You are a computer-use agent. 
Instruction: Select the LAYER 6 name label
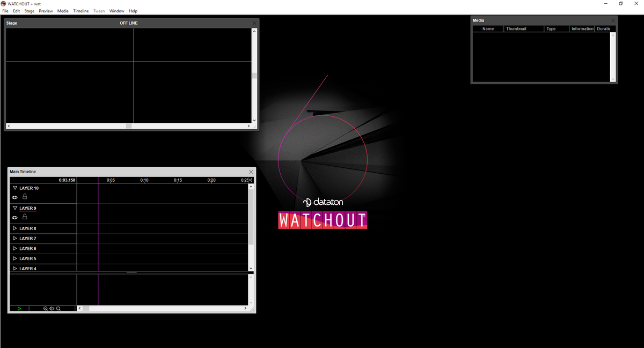[28, 248]
